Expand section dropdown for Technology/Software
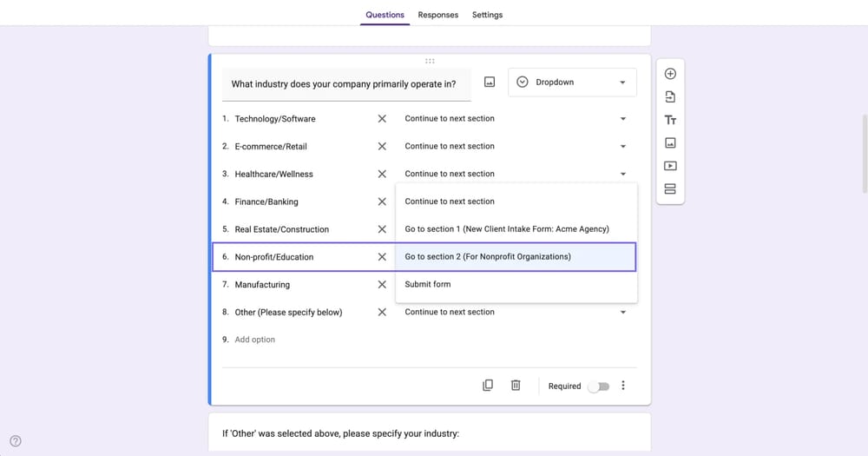 coord(622,119)
